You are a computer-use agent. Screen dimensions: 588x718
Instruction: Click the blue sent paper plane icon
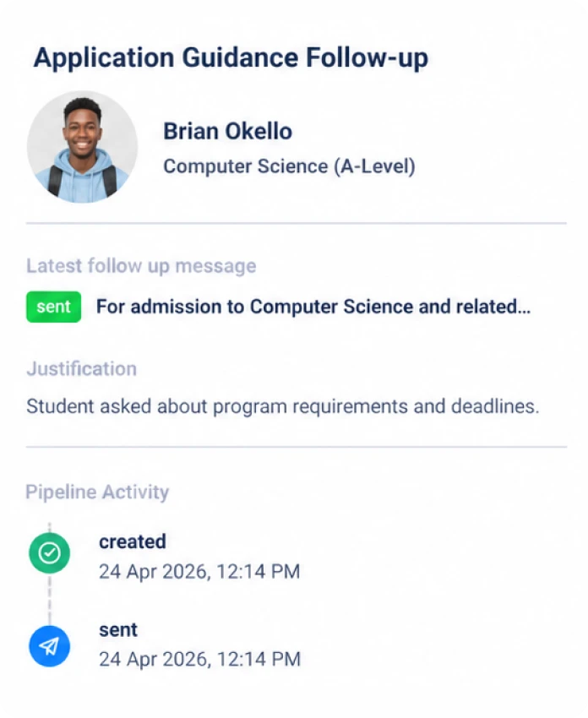tap(49, 646)
